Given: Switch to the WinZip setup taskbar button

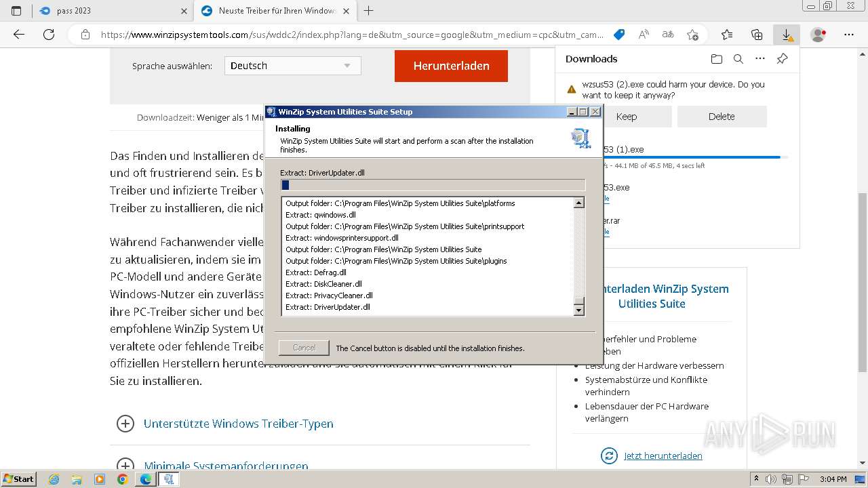Looking at the screenshot, I should (168, 479).
